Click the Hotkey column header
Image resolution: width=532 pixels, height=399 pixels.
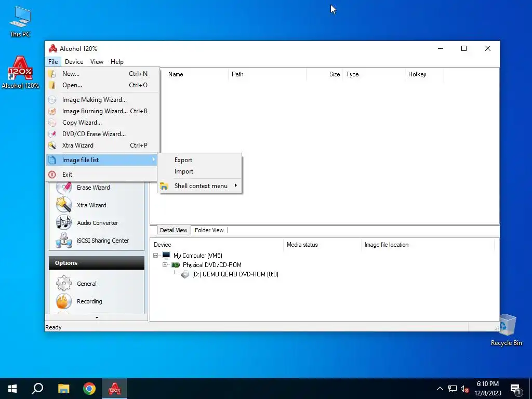pos(424,74)
